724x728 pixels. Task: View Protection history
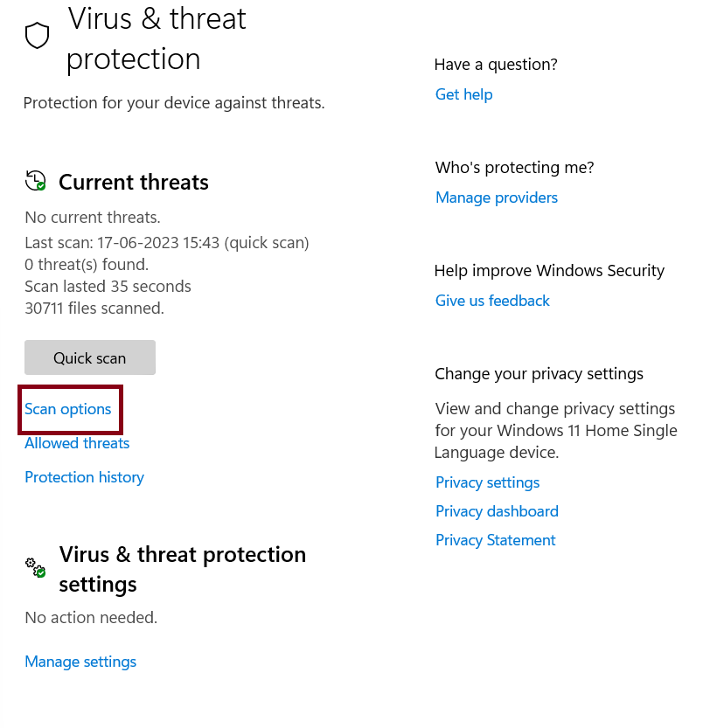[x=84, y=477]
